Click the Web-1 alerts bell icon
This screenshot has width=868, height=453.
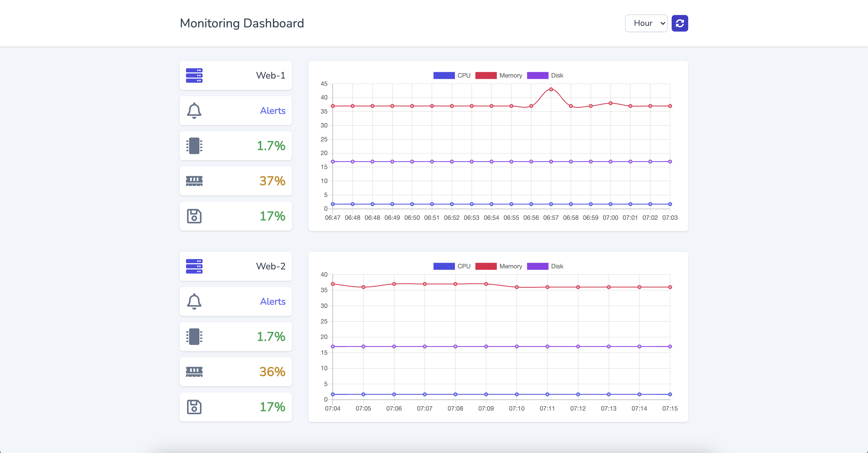[x=194, y=111]
